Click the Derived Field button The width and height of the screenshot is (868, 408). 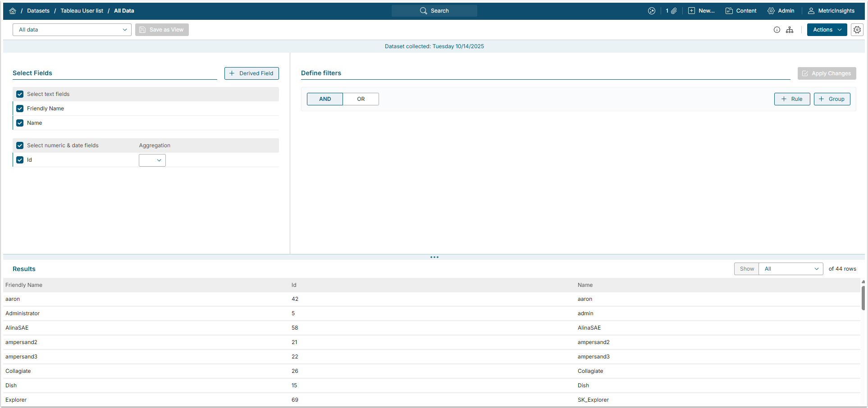[x=251, y=73]
